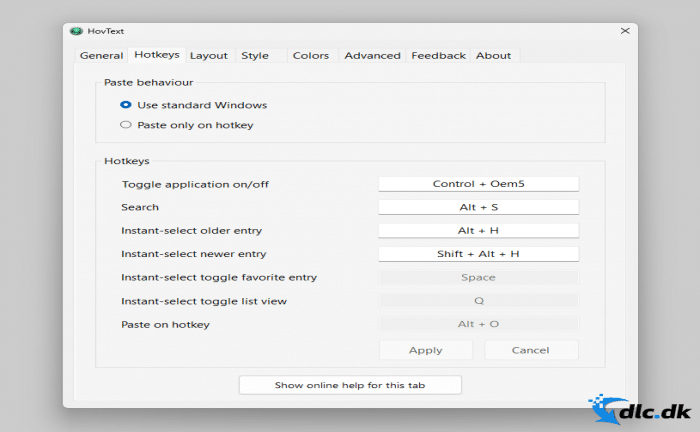Image resolution: width=700 pixels, height=432 pixels.
Task: Open the Colors tab
Action: [x=311, y=55]
